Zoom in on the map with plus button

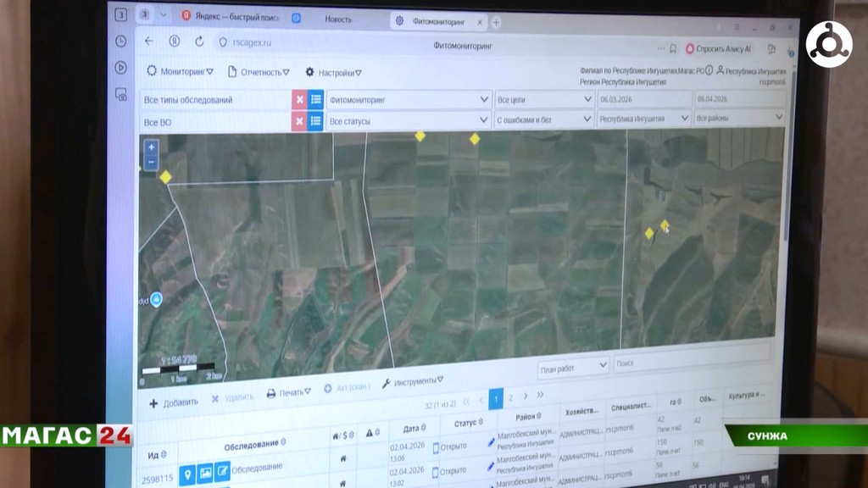pos(151,147)
